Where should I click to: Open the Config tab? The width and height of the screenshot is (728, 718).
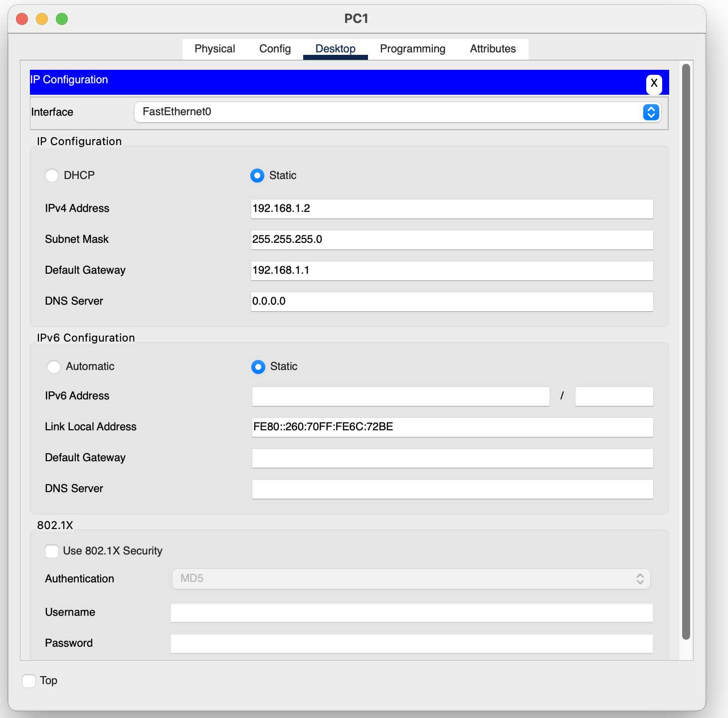point(275,49)
